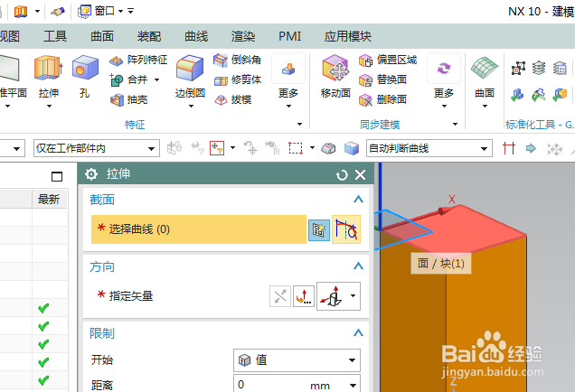This screenshot has width=575, height=392.
Task: Expand the 合并 dropdown arrow
Action: click(157, 79)
